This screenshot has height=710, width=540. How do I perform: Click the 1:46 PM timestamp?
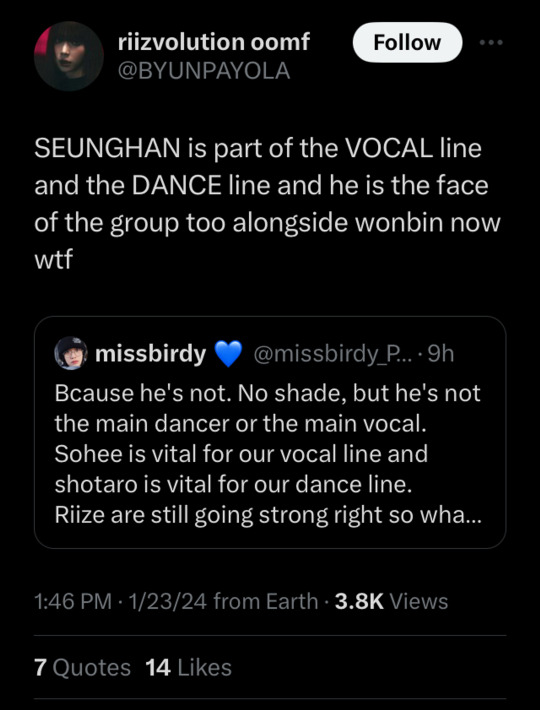coord(73,601)
